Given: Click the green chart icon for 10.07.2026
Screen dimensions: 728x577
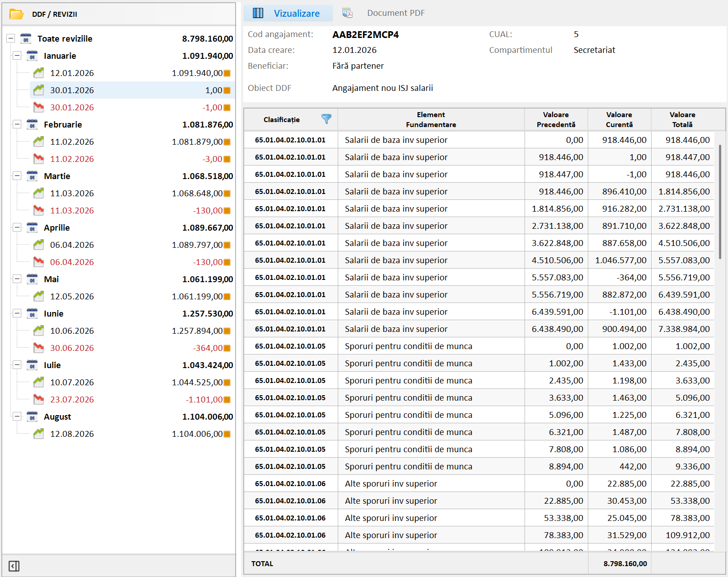Looking at the screenshot, I should 38,382.
